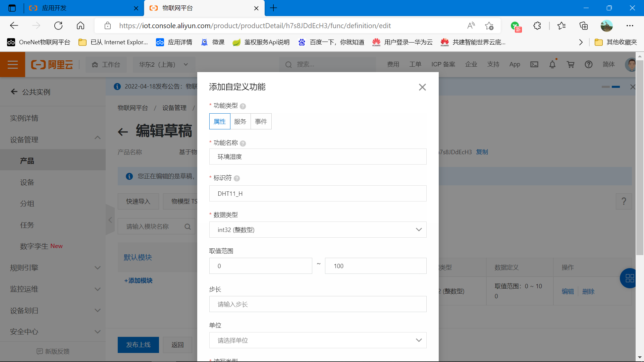Click +添加模块
This screenshot has height=362, width=644.
click(x=138, y=281)
